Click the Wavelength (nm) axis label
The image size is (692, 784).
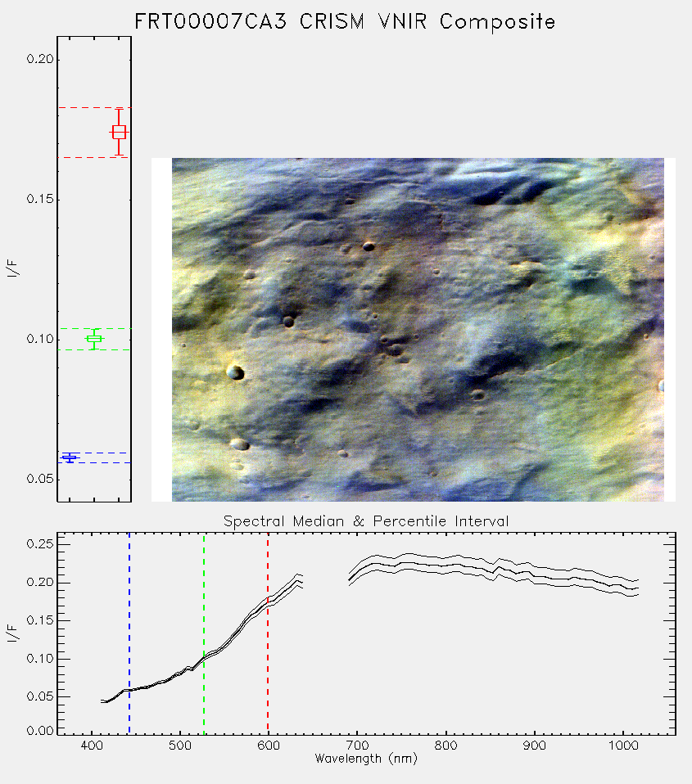click(x=366, y=759)
